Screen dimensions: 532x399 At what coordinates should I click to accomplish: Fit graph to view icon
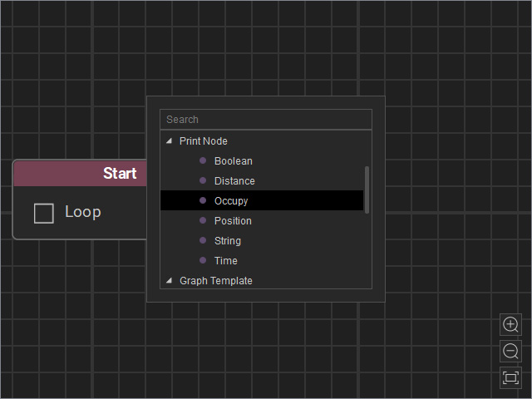[x=510, y=377]
